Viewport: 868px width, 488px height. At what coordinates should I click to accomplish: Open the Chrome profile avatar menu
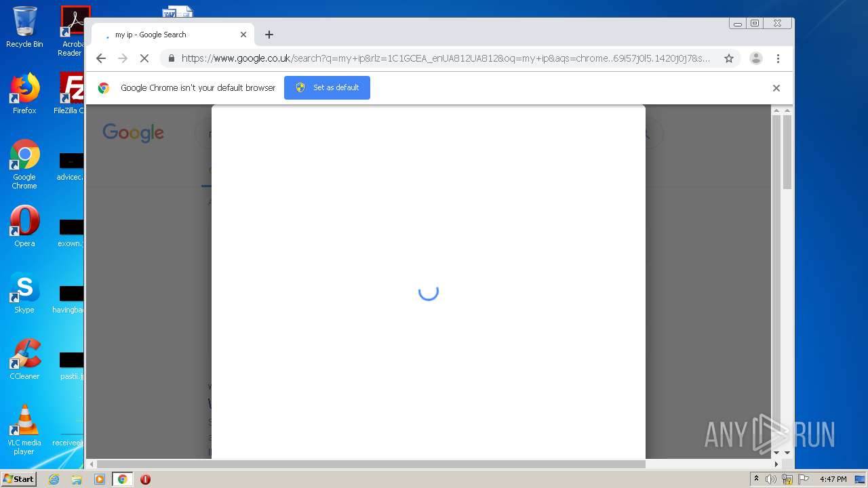pos(756,58)
